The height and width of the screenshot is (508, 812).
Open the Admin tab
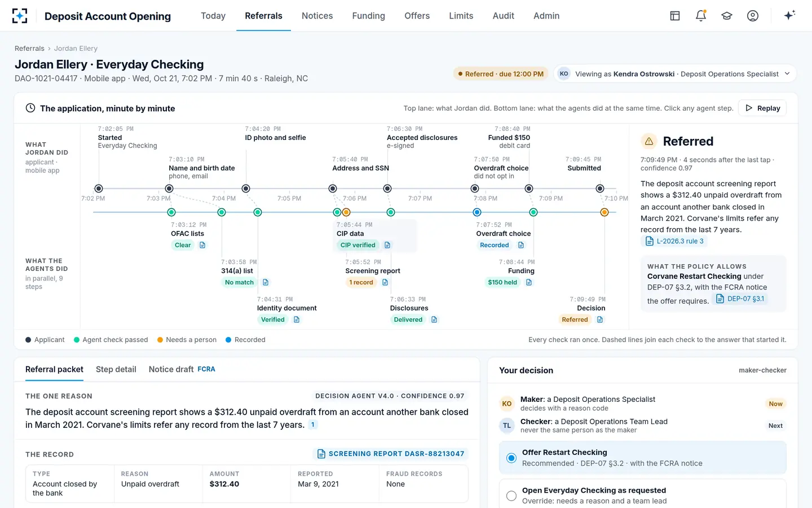click(546, 16)
